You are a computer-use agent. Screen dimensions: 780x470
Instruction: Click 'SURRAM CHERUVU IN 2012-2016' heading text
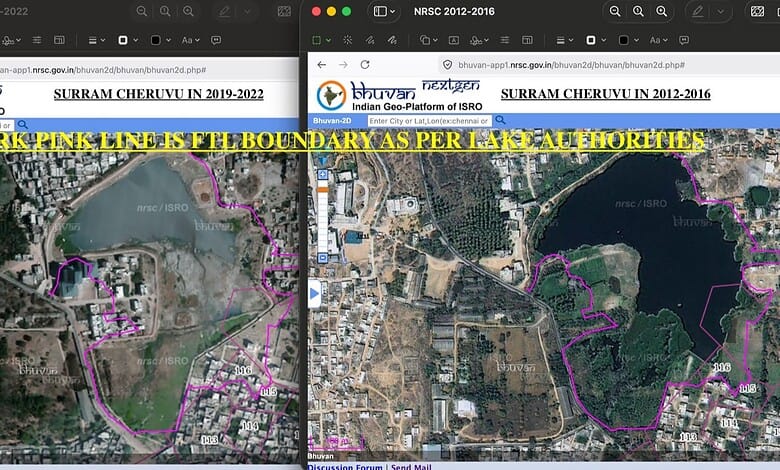605,94
